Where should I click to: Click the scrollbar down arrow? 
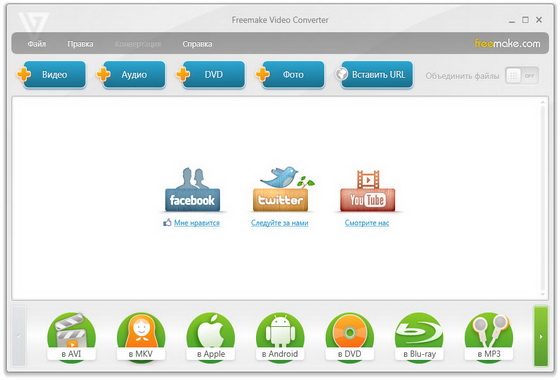[x=542, y=294]
